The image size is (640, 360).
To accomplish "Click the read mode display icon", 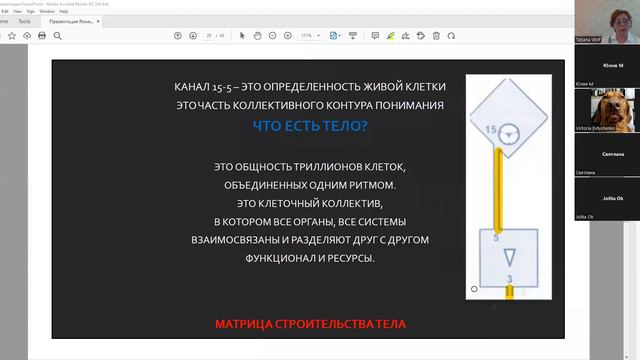I will (x=353, y=36).
